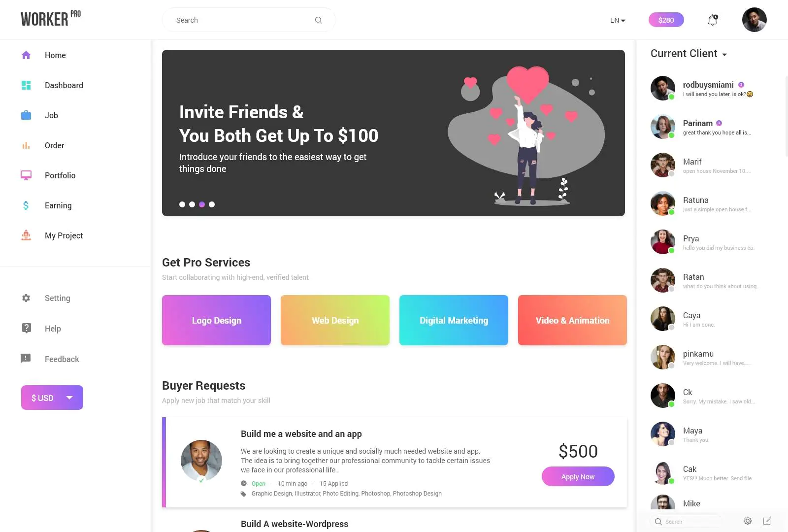Image resolution: width=788 pixels, height=532 pixels.
Task: Open the EN language dropdown
Action: pyautogui.click(x=618, y=20)
